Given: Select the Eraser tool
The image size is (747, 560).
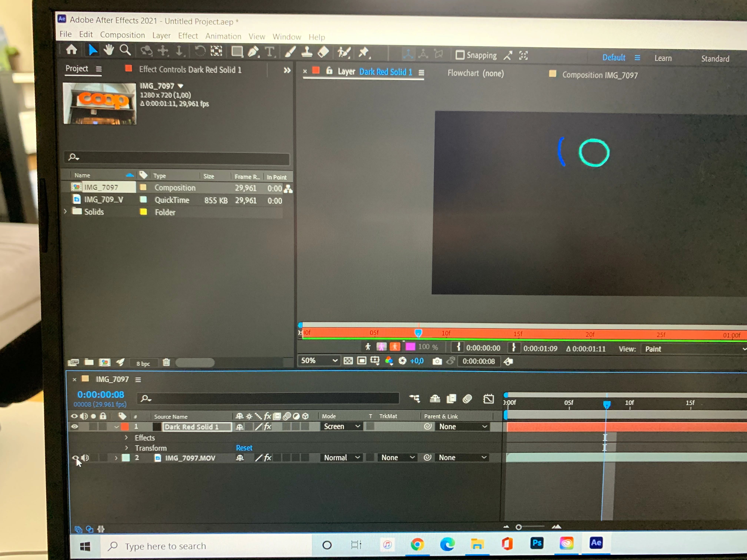Looking at the screenshot, I should click(323, 52).
